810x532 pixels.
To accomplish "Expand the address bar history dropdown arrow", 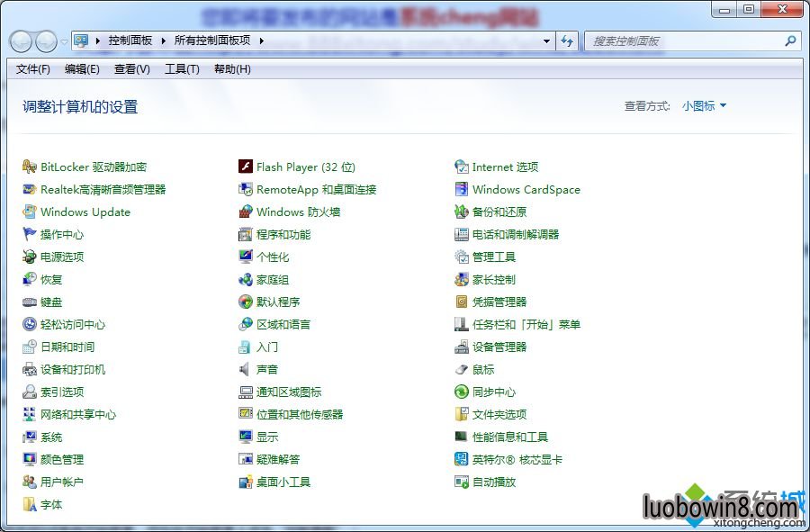I will pos(546,41).
